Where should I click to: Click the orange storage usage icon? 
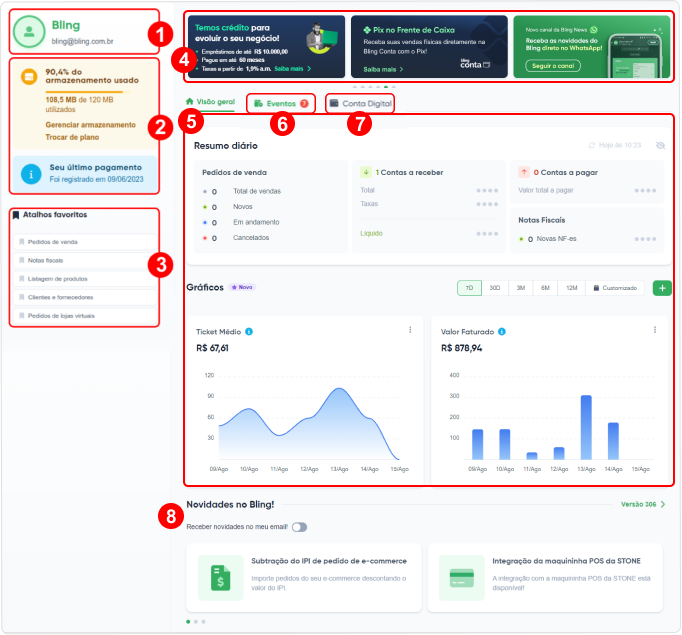pos(29,77)
